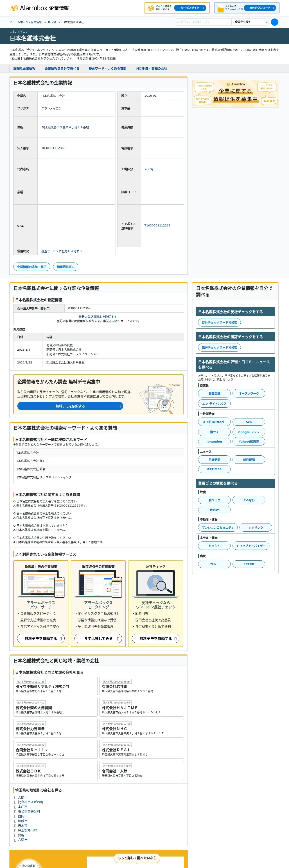This screenshot has width=289, height=868.
Task: Open the 埼玉県 breadcrumb link
Action: tap(52, 22)
